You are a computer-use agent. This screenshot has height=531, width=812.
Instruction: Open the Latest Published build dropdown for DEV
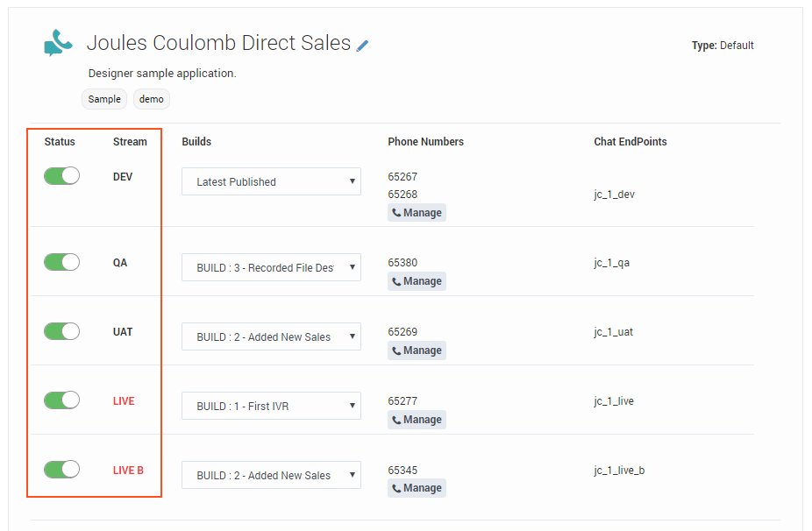[271, 181]
